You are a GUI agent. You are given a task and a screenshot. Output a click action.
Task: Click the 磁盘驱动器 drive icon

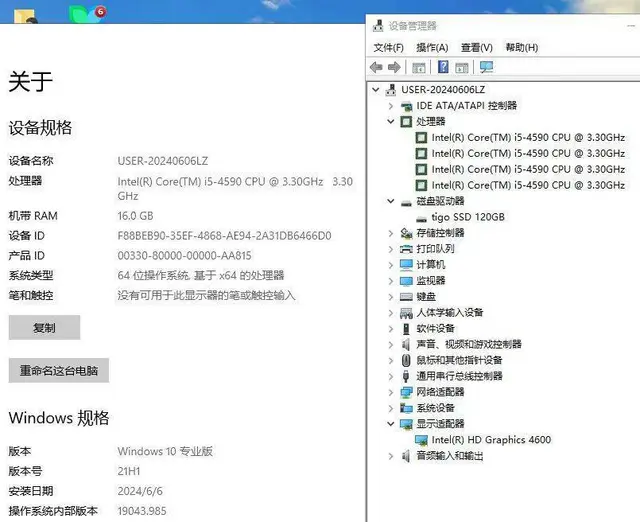[x=406, y=202]
